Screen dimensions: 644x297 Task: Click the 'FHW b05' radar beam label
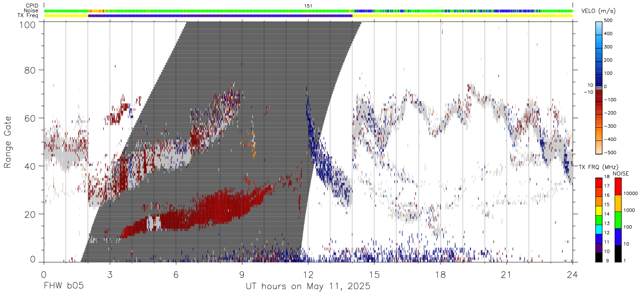[63, 287]
